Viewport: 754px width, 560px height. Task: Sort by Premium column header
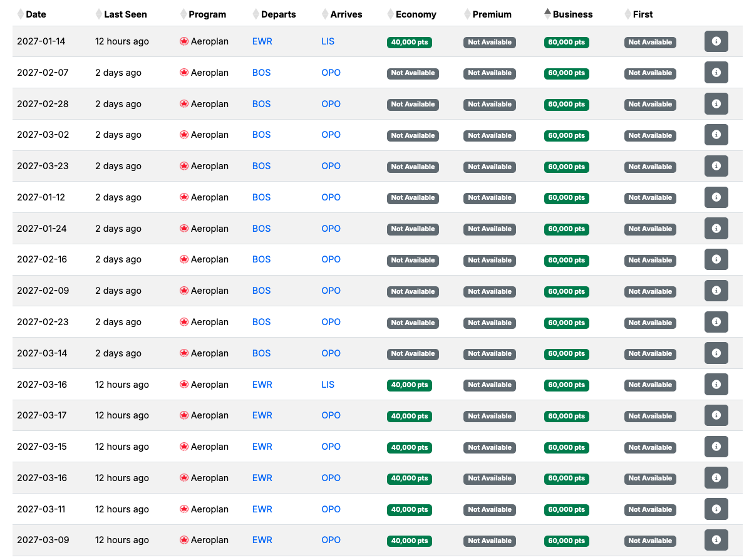pyautogui.click(x=488, y=14)
